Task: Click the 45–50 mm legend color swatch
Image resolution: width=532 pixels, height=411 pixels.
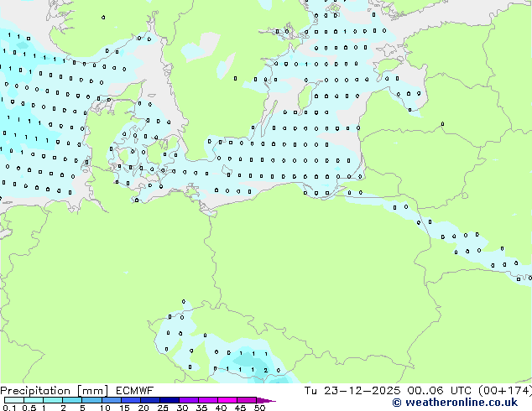Action: click(247, 400)
